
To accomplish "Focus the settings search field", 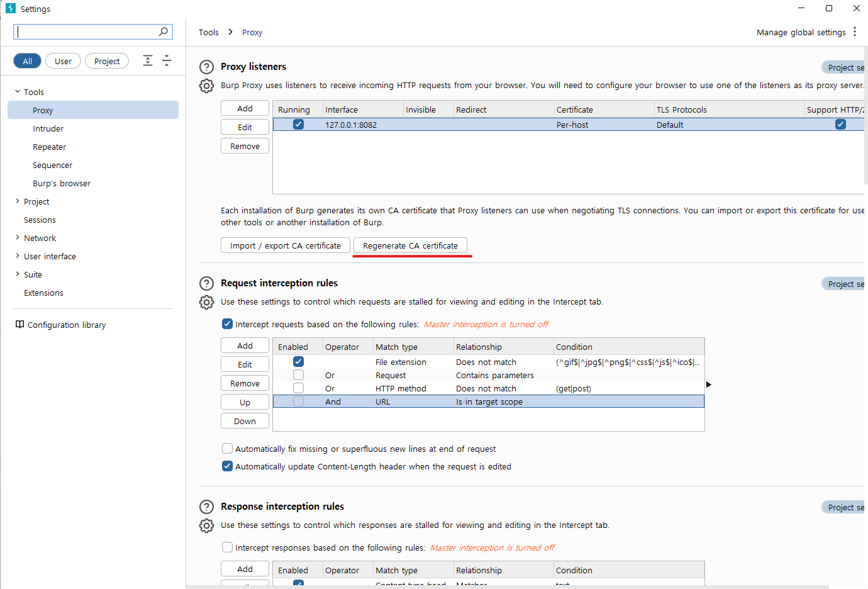I will (93, 31).
